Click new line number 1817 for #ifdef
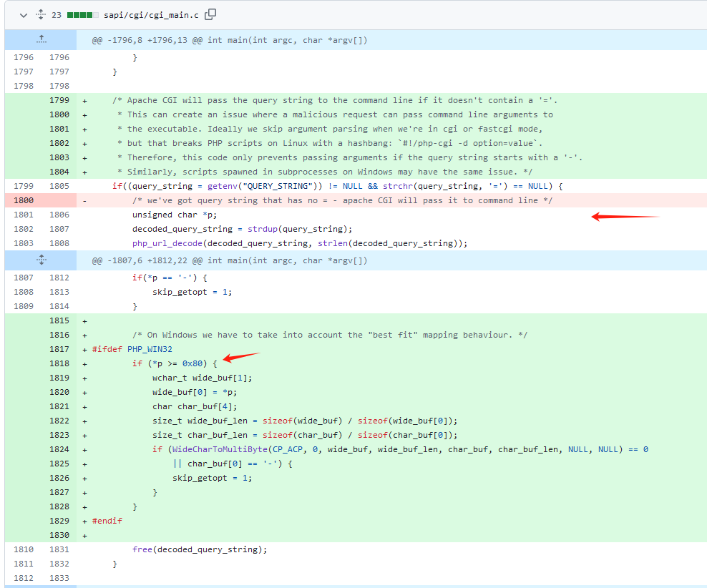Viewport: 707px width, 588px height. click(59, 349)
